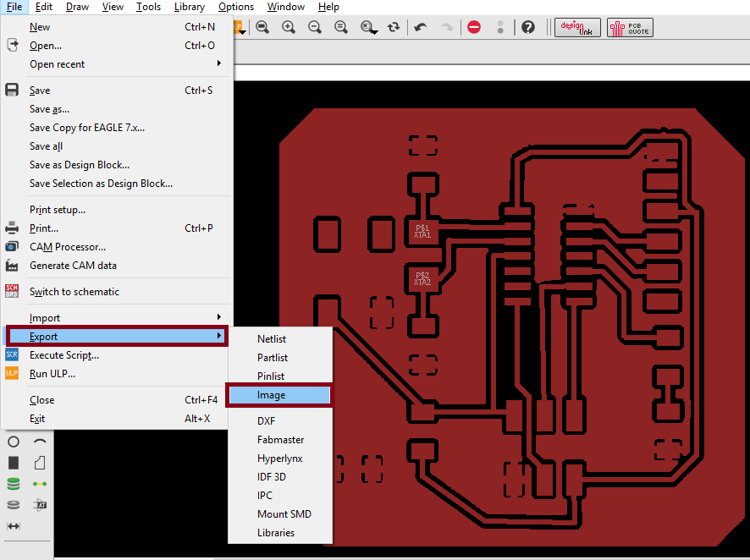
Task: Click the Help question mark icon
Action: point(528,27)
